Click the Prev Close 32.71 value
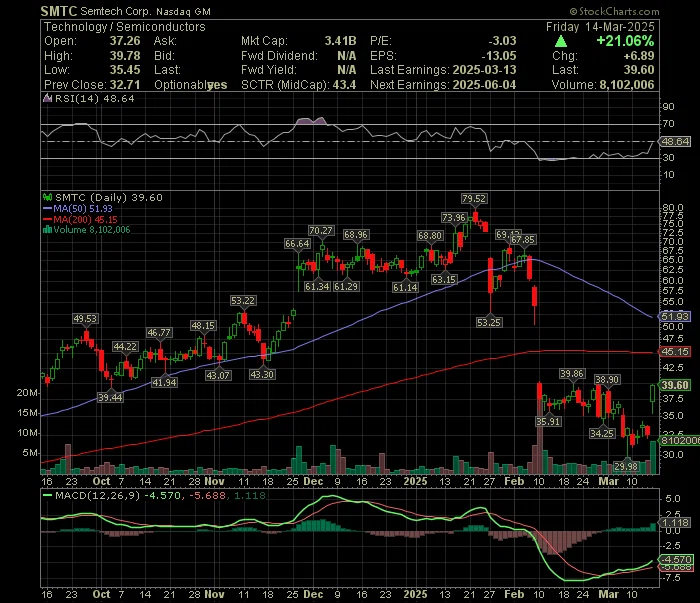The height and width of the screenshot is (603, 700). click(x=125, y=85)
